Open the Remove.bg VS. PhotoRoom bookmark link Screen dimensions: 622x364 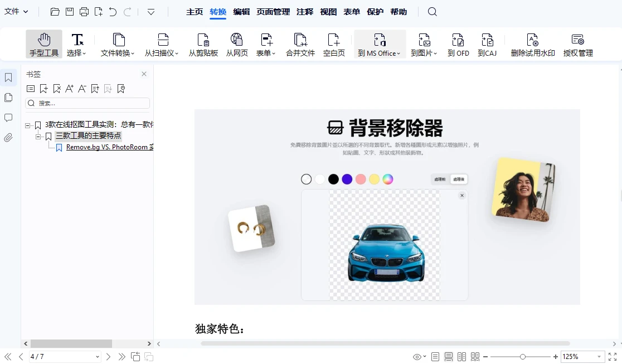click(109, 147)
